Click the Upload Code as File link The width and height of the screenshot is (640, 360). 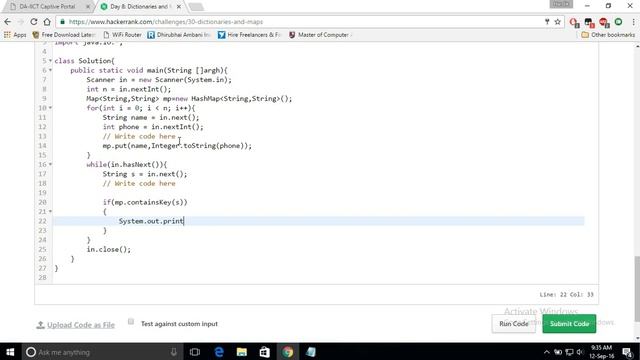pyautogui.click(x=81, y=325)
